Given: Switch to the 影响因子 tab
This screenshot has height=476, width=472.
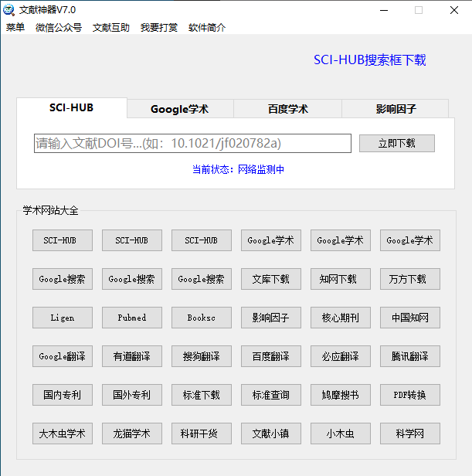Looking at the screenshot, I should (396, 109).
